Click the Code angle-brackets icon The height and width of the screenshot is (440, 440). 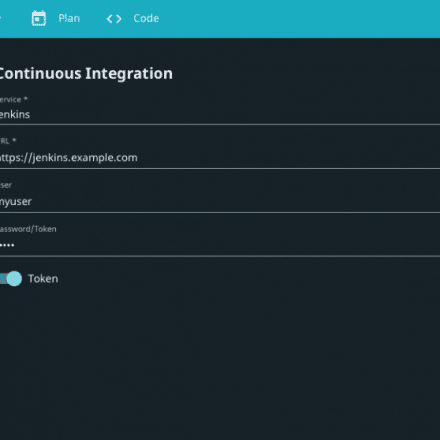click(x=114, y=19)
